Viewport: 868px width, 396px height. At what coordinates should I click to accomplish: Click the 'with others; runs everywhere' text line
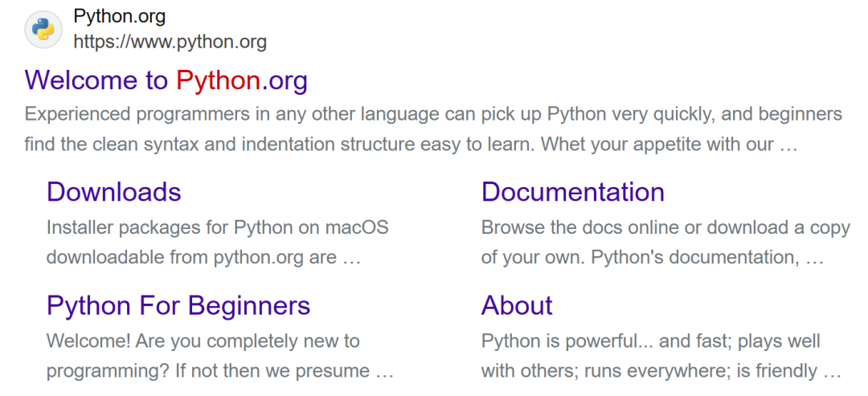click(x=660, y=372)
